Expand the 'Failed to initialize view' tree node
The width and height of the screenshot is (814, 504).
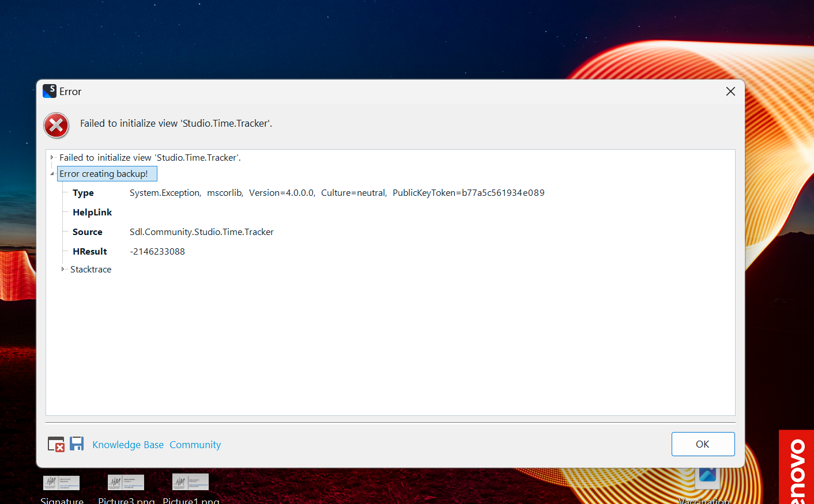tap(52, 157)
